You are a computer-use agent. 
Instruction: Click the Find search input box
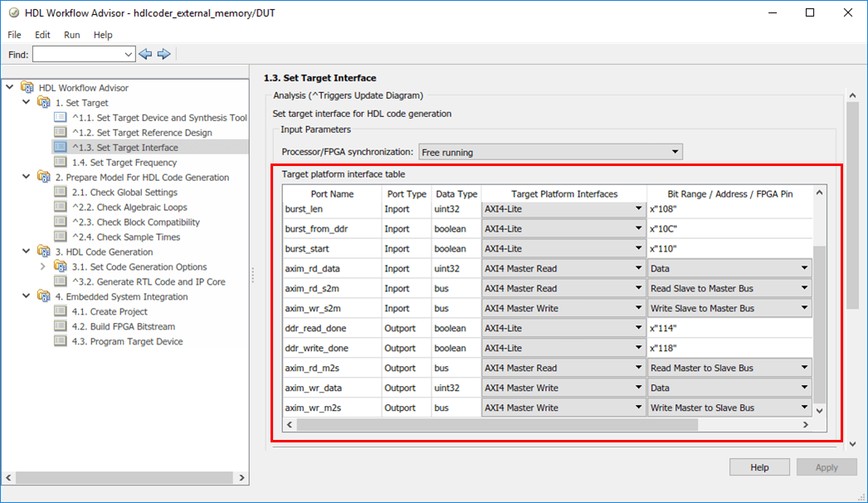[x=76, y=54]
